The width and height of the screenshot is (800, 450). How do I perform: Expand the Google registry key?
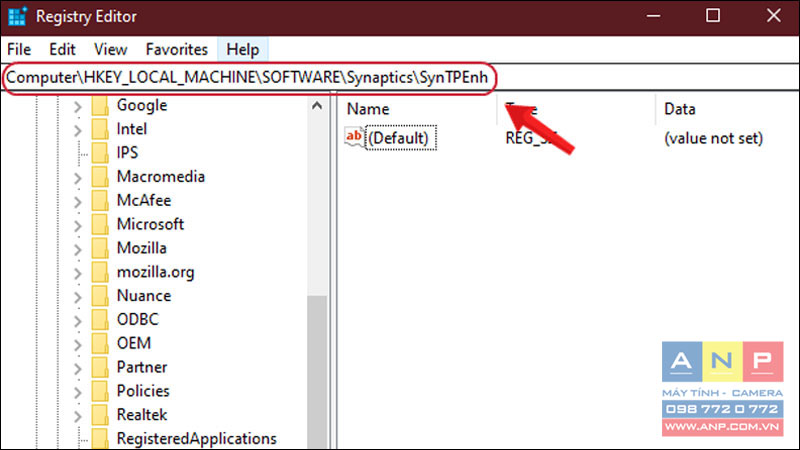coord(78,107)
